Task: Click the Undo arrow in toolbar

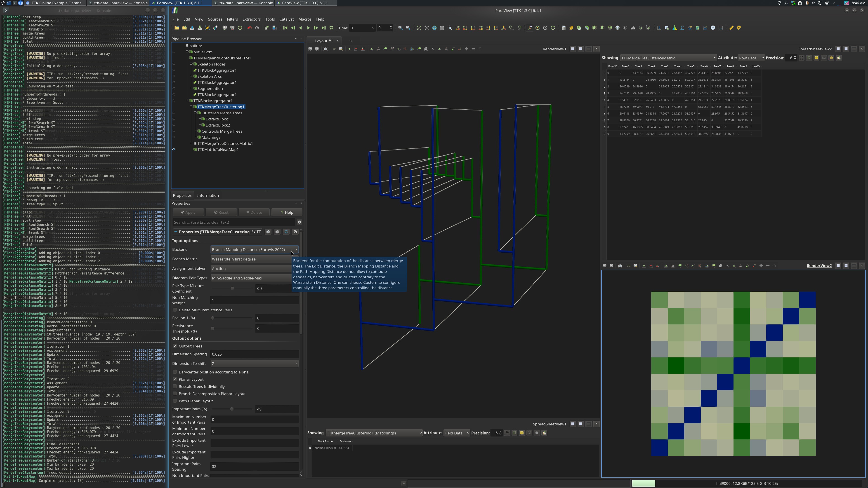Action: 249,28
